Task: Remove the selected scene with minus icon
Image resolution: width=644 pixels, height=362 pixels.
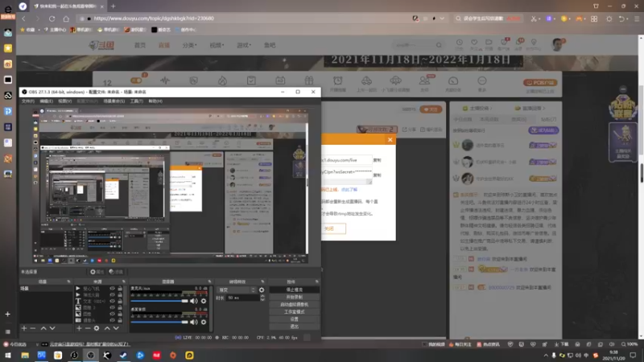Action: pos(33,328)
